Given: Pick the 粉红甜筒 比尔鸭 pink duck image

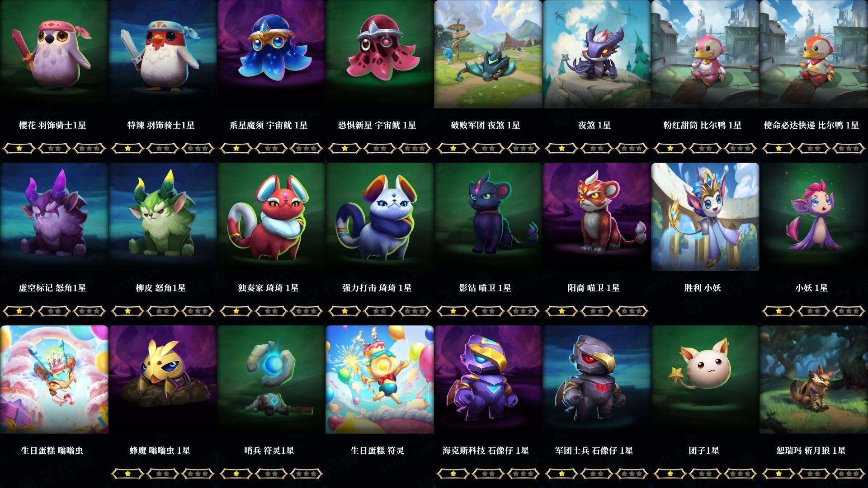Looking at the screenshot, I should [x=705, y=54].
